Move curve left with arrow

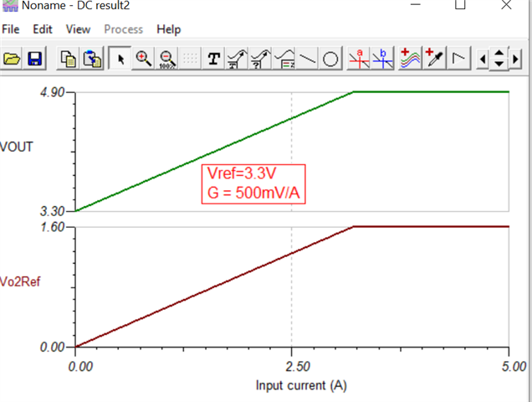coord(483,59)
